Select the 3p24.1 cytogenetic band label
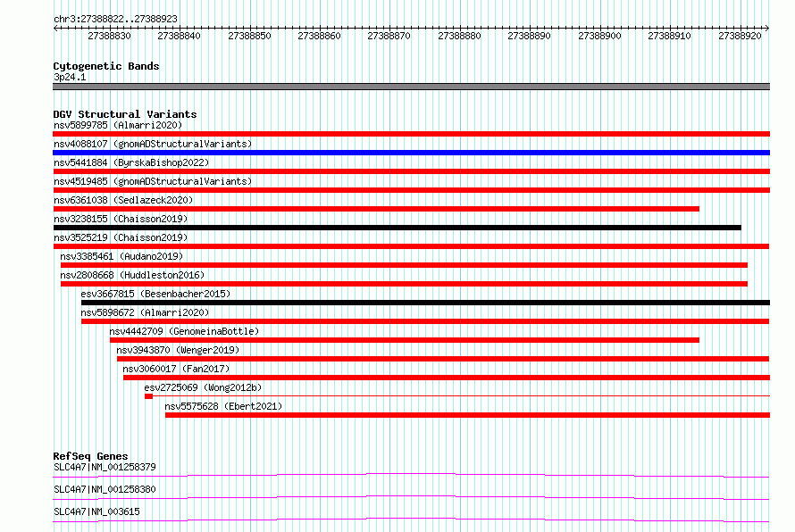This screenshot has width=795, height=532. tap(70, 77)
